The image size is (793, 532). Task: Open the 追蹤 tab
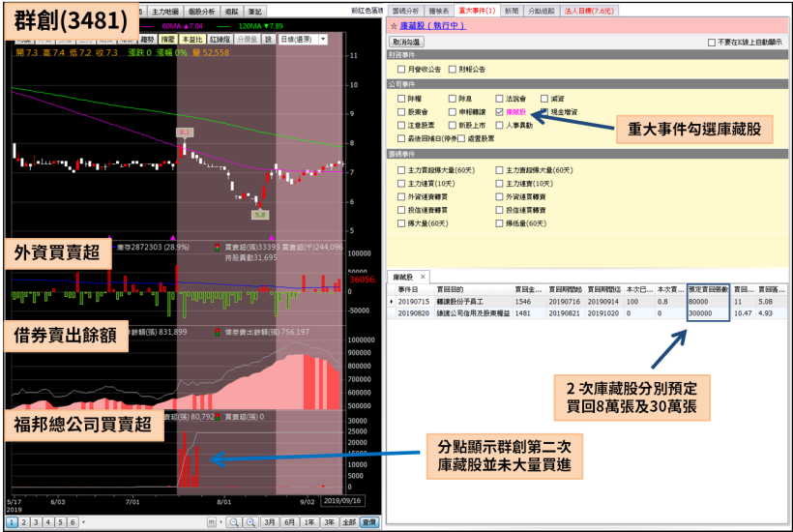tap(231, 12)
